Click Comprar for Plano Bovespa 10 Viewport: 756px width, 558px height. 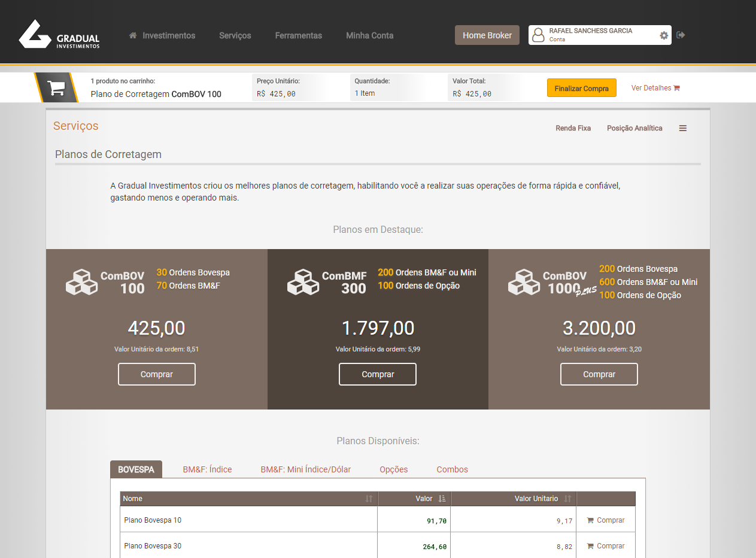pyautogui.click(x=606, y=520)
